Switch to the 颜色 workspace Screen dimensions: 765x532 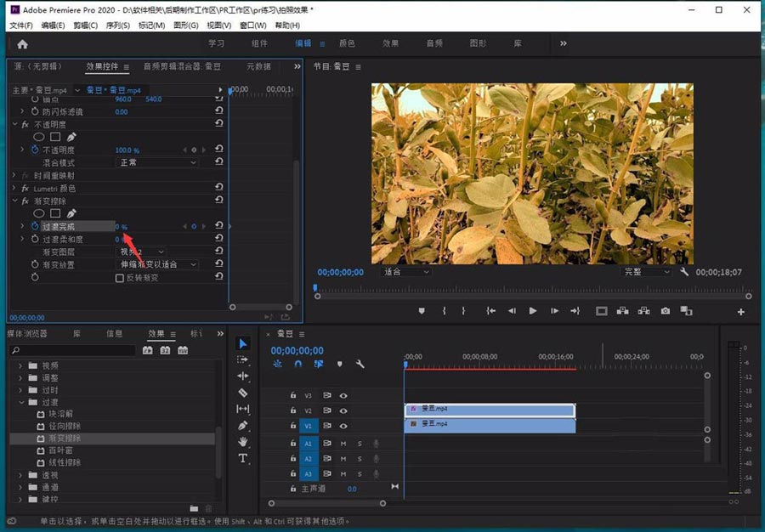(347, 43)
